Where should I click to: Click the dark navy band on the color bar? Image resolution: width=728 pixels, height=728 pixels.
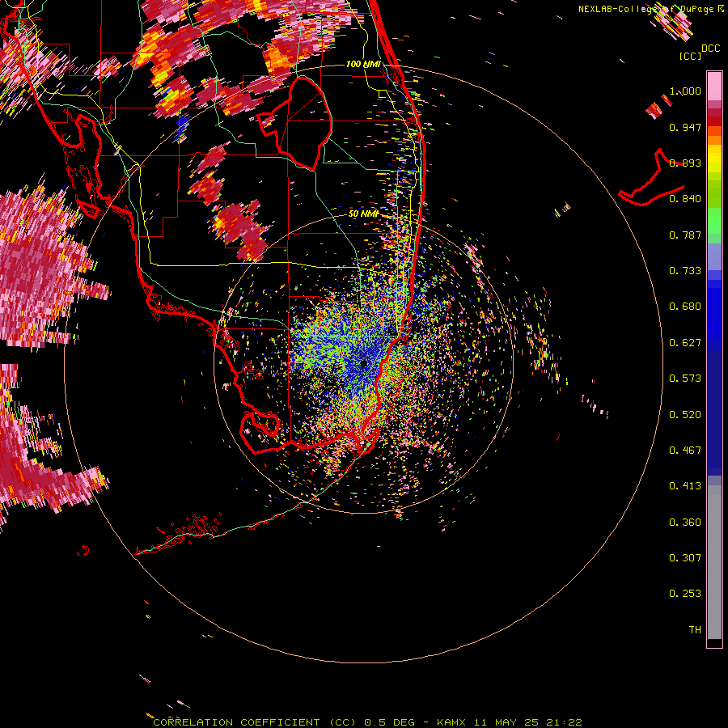coord(714,413)
